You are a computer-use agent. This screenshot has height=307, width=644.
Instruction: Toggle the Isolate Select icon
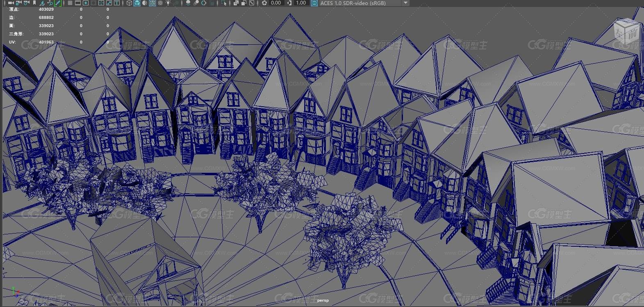click(x=224, y=3)
